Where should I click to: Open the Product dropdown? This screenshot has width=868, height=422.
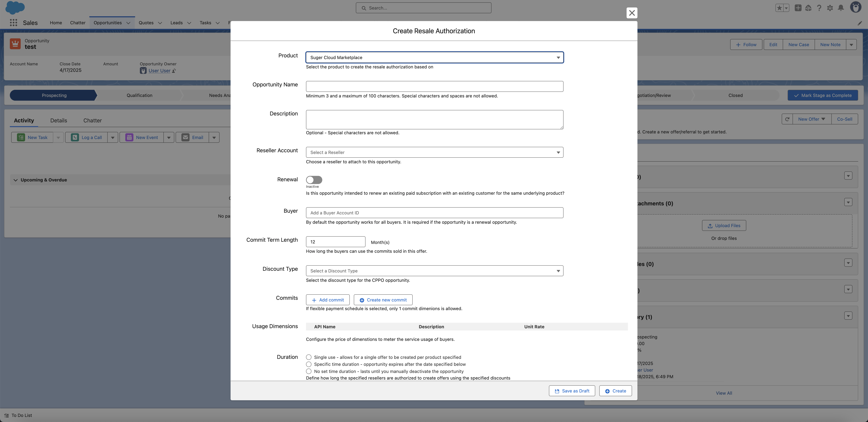[x=434, y=57]
